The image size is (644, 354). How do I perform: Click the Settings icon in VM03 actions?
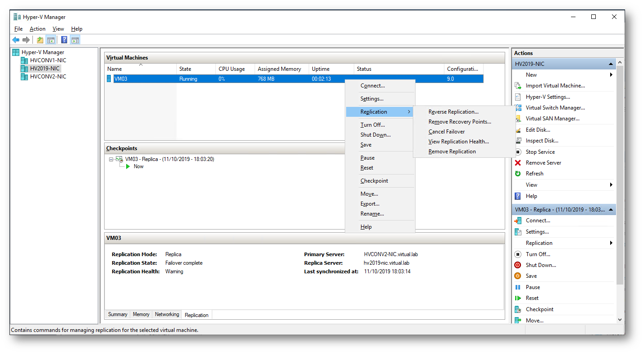[518, 232]
